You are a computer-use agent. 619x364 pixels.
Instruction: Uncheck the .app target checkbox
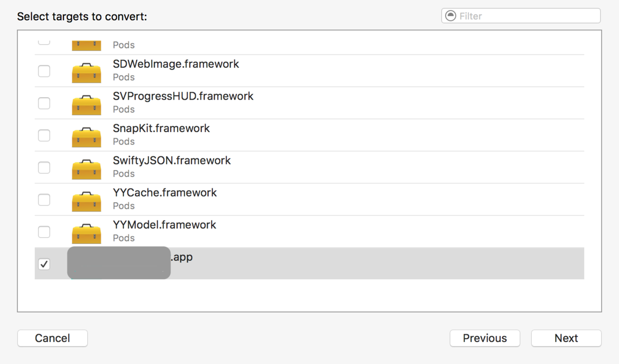44,264
